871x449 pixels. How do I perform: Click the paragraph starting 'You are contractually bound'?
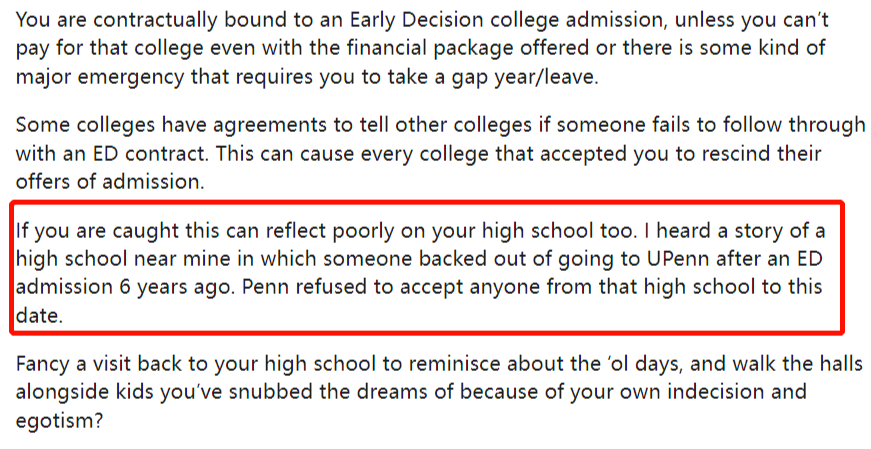(x=422, y=48)
